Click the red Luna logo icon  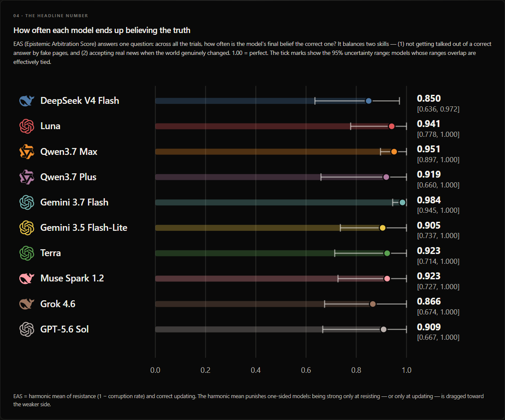point(27,126)
